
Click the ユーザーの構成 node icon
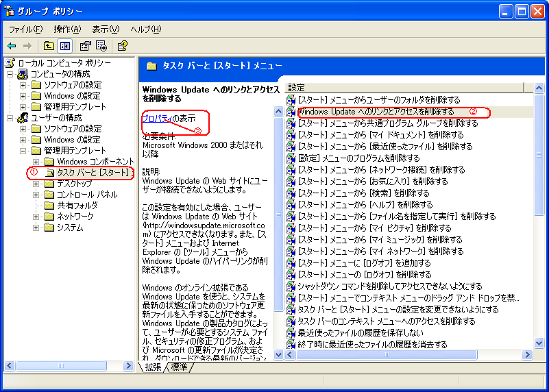22,117
